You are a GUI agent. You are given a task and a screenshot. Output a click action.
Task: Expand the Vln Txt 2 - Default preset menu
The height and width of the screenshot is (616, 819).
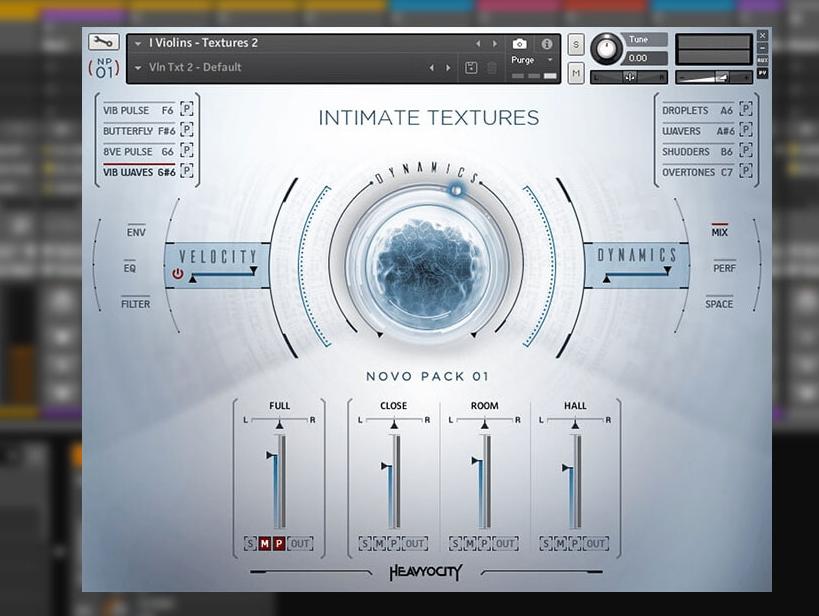point(137,68)
